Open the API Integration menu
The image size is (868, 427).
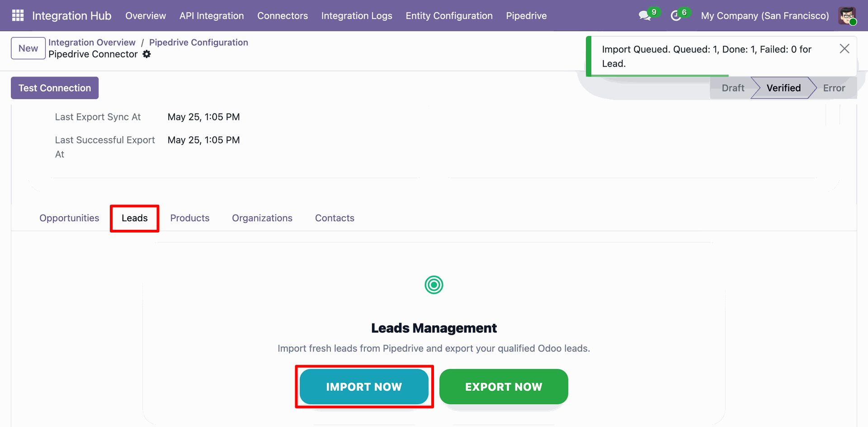212,16
